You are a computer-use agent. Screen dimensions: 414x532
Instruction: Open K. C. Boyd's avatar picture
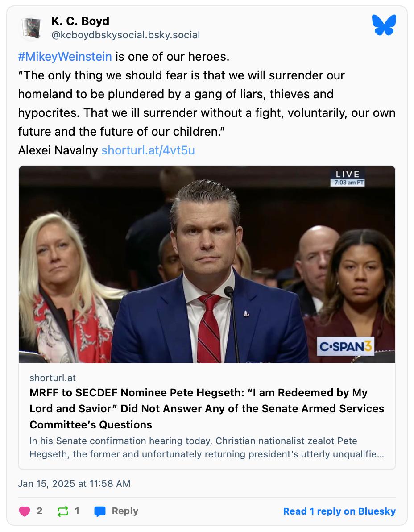[x=31, y=28]
